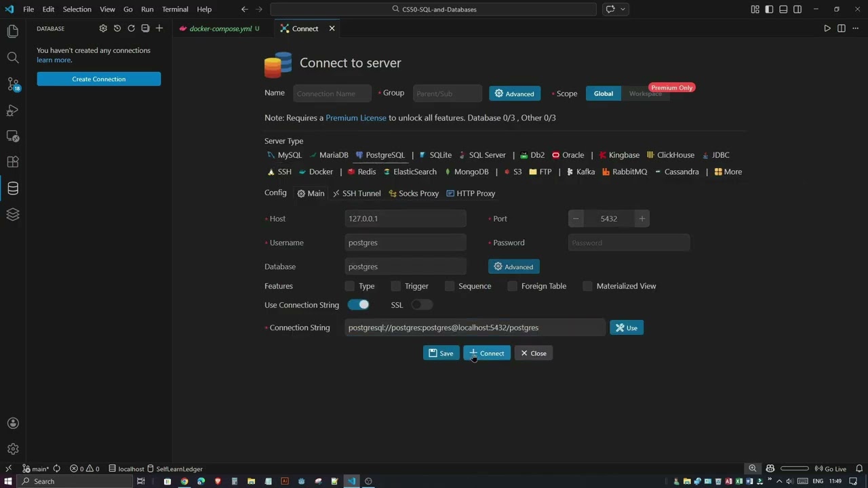
Task: Choose MySQL server type
Action: click(x=285, y=155)
